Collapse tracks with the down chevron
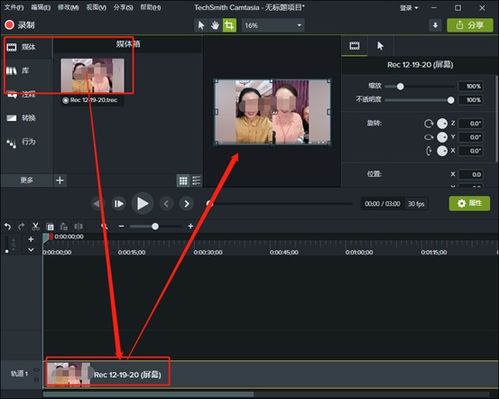The height and width of the screenshot is (399, 499). pos(31,250)
